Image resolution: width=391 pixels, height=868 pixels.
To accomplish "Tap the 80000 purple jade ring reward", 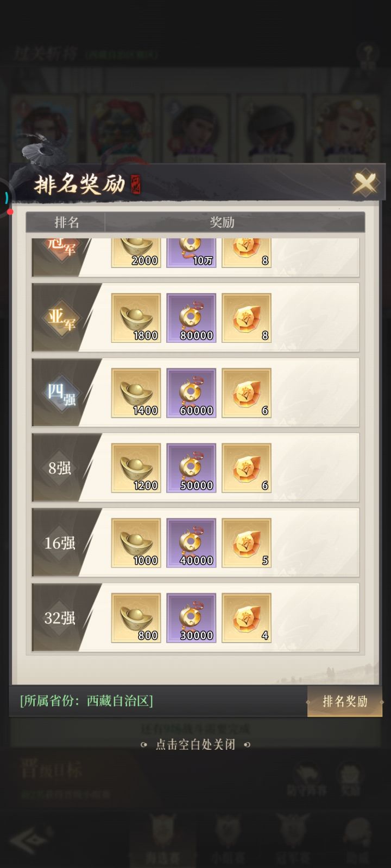I will coord(191,318).
